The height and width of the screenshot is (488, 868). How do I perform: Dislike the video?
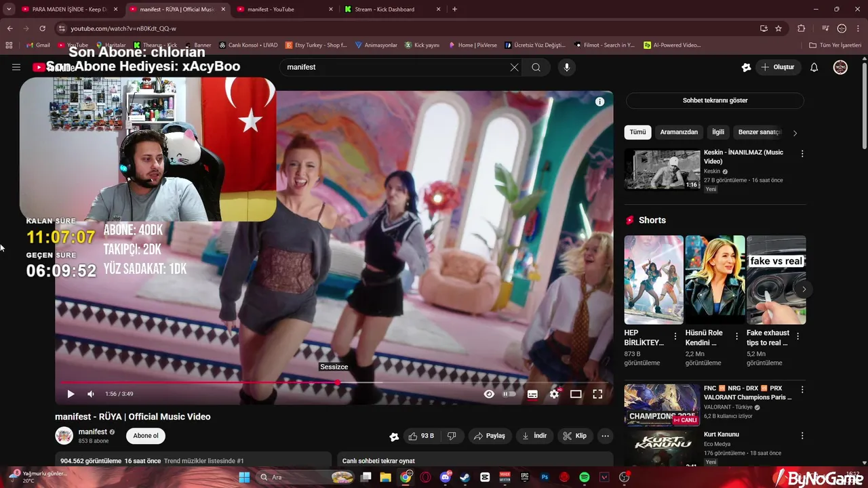(452, 436)
